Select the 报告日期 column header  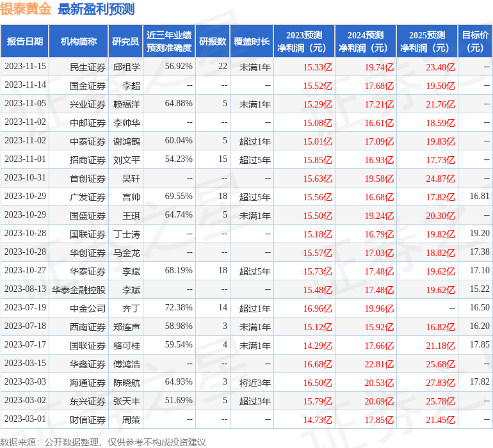point(25,41)
